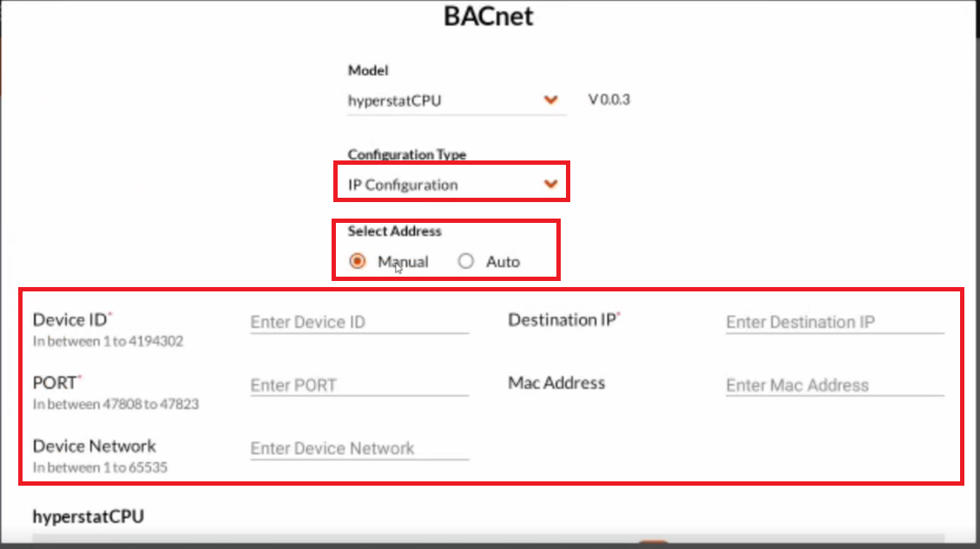Open the Model dropdown showing hyperstatCPU
This screenshot has width=980, height=549.
pyautogui.click(x=457, y=101)
